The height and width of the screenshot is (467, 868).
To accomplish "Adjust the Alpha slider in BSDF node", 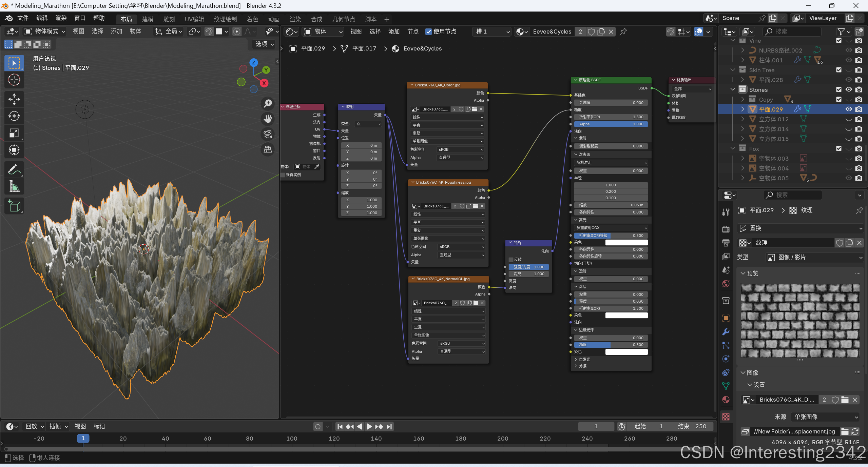I will pos(611,124).
